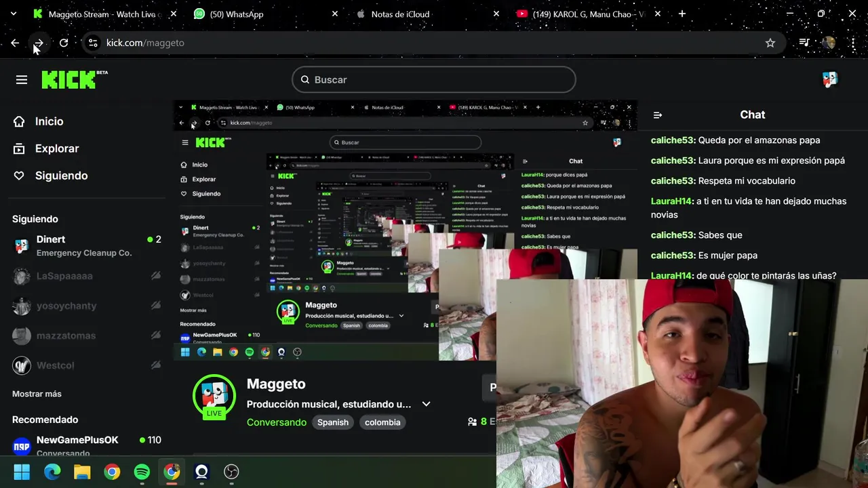Viewport: 868px width, 488px height.
Task: Click caliche53 username on 'Sabes que' message
Action: pyautogui.click(x=672, y=235)
